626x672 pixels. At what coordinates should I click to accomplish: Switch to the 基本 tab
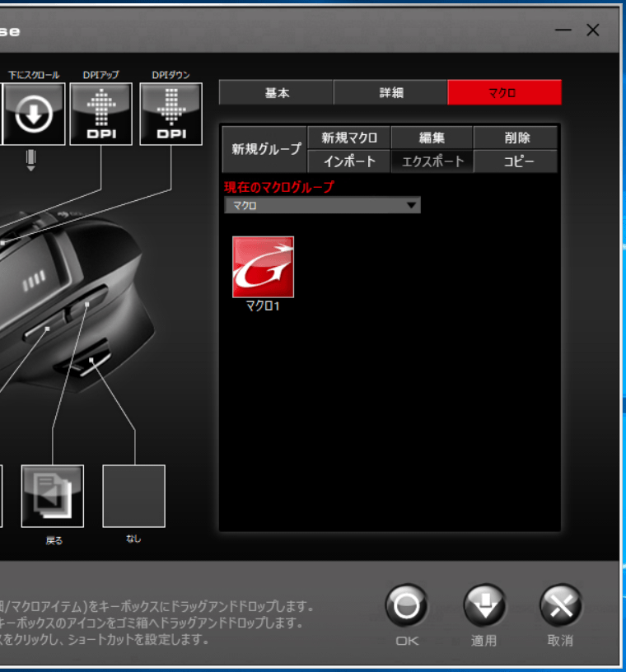click(277, 92)
